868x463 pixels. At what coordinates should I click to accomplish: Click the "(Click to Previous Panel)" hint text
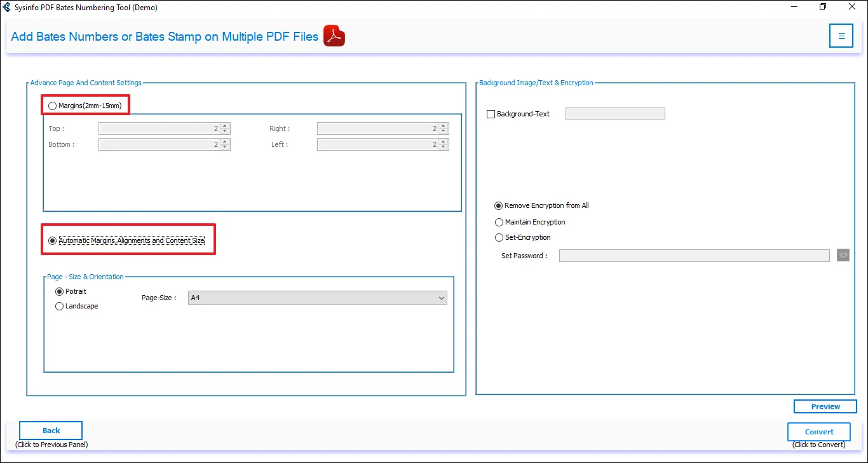tap(51, 445)
